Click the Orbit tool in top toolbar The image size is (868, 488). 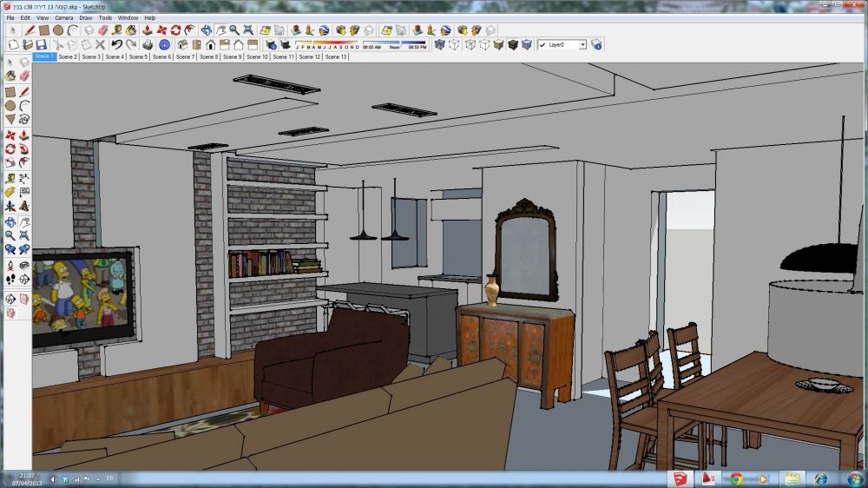coord(206,30)
